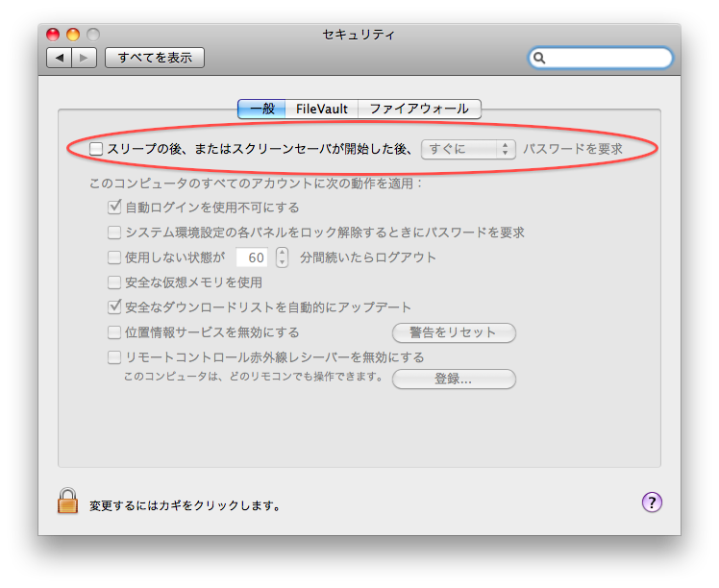Click the minutes stepper arrows
Viewport: 719px width, 588px height.
coord(282,257)
